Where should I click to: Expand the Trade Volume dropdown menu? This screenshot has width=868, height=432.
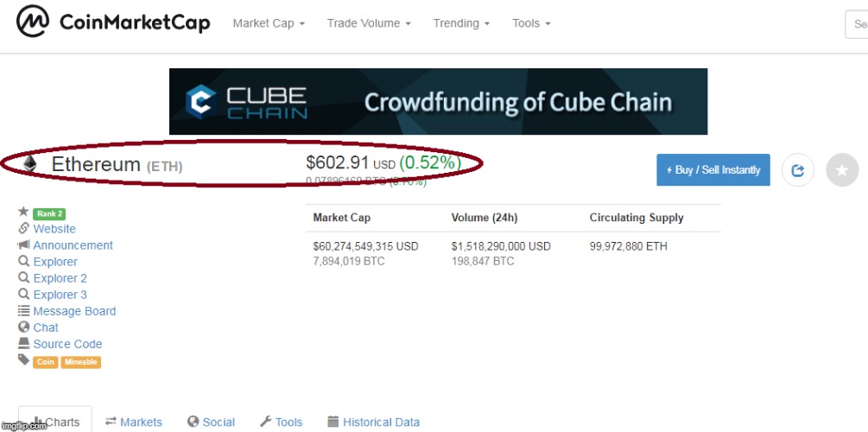click(369, 23)
